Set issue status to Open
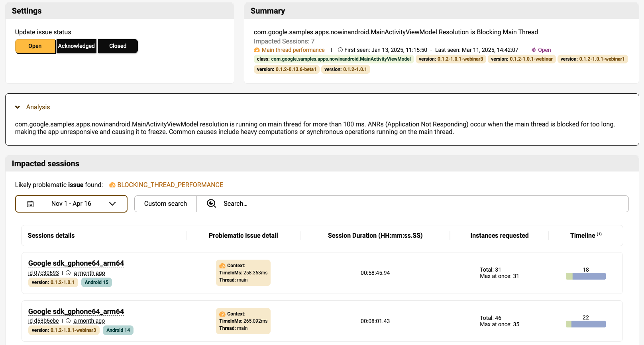 tap(35, 46)
